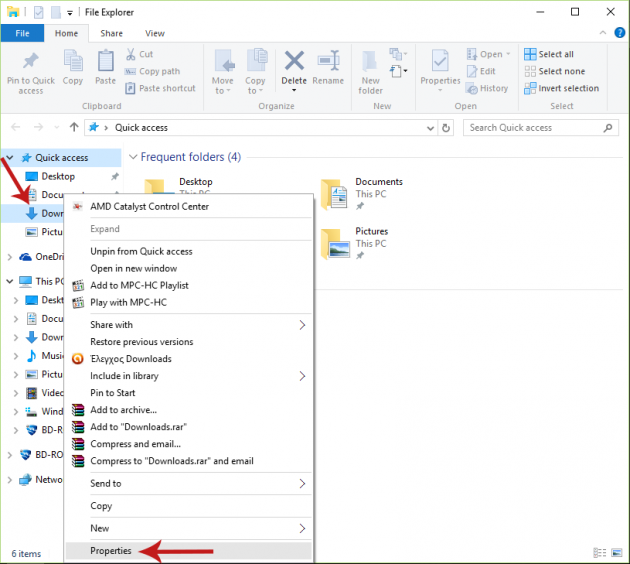This screenshot has width=630, height=564.
Task: Click the Paste clipboard icon
Action: [105, 62]
